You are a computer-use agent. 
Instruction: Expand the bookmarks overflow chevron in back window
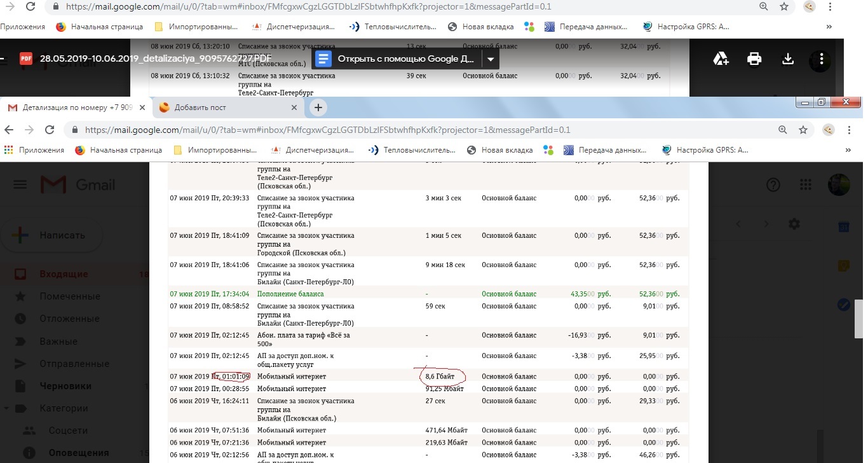point(829,27)
